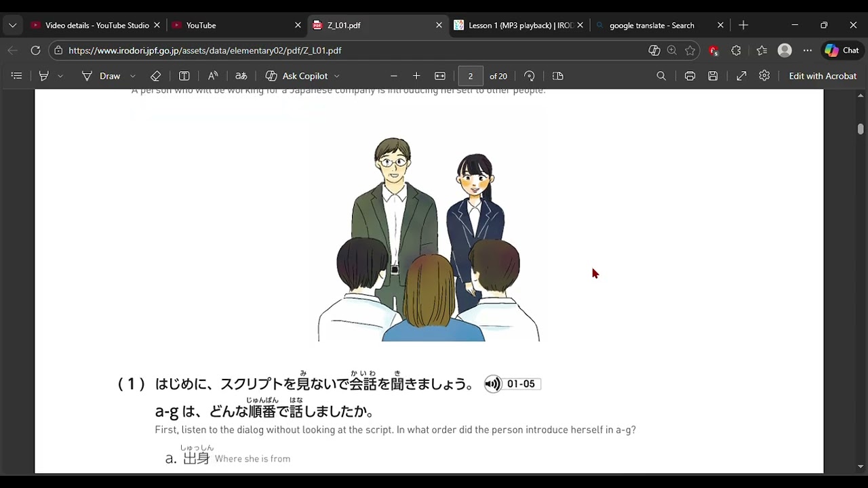Viewport: 868px width, 488px height.
Task: Close the google translate tab
Action: (720, 25)
